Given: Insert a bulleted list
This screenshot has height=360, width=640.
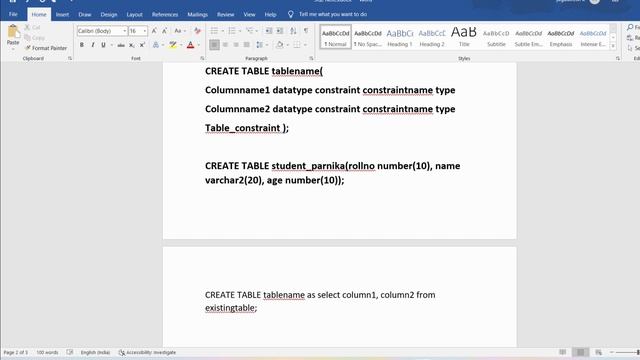Looking at the screenshot, I should tap(214, 31).
